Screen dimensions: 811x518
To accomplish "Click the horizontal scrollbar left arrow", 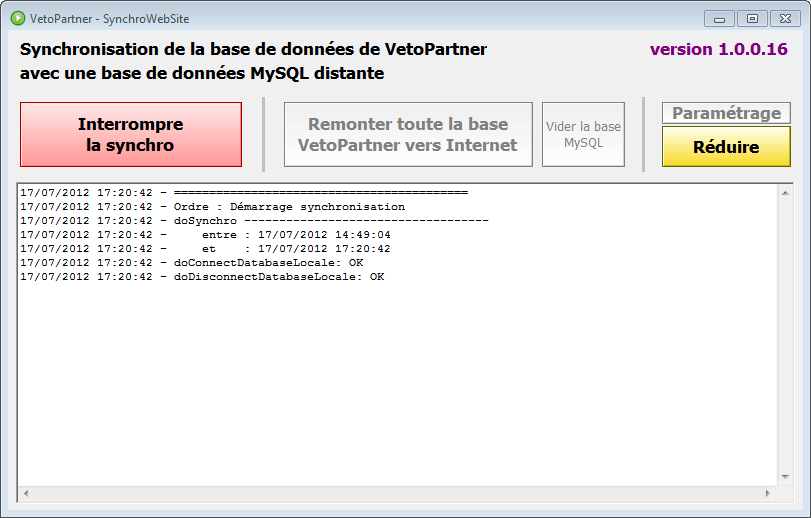I will [x=25, y=493].
